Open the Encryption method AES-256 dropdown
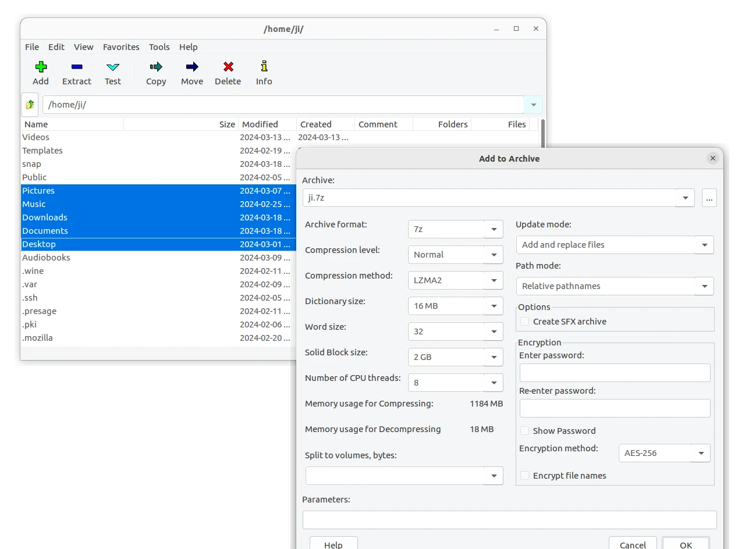 pyautogui.click(x=664, y=453)
